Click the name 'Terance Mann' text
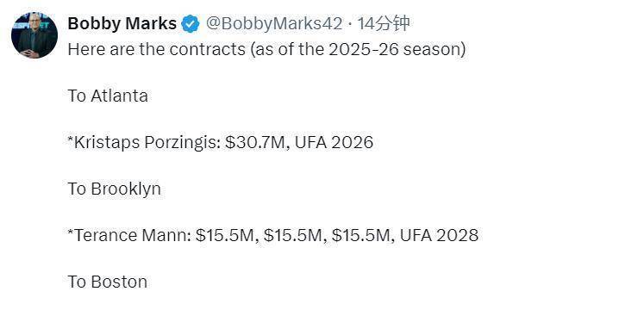This screenshot has width=644, height=310. coord(131,235)
